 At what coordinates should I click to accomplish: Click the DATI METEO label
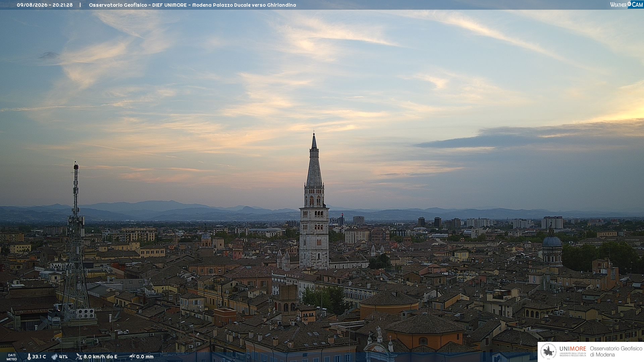click(x=12, y=357)
